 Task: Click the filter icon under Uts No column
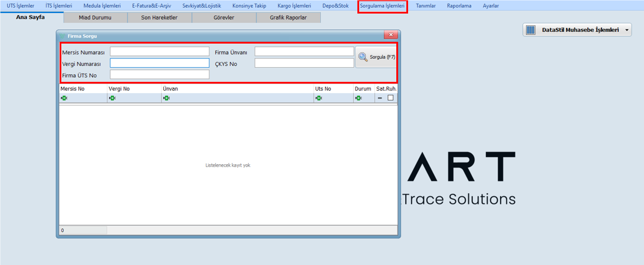pos(318,98)
